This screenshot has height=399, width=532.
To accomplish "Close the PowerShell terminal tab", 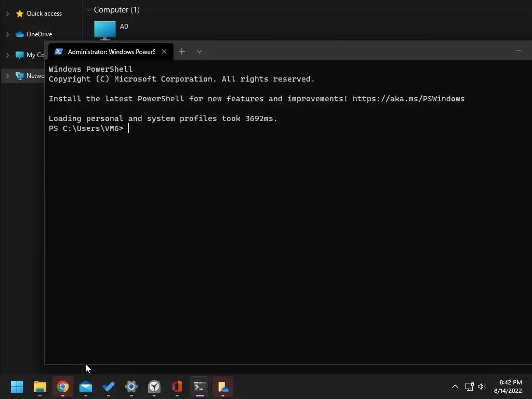I will (x=164, y=51).
